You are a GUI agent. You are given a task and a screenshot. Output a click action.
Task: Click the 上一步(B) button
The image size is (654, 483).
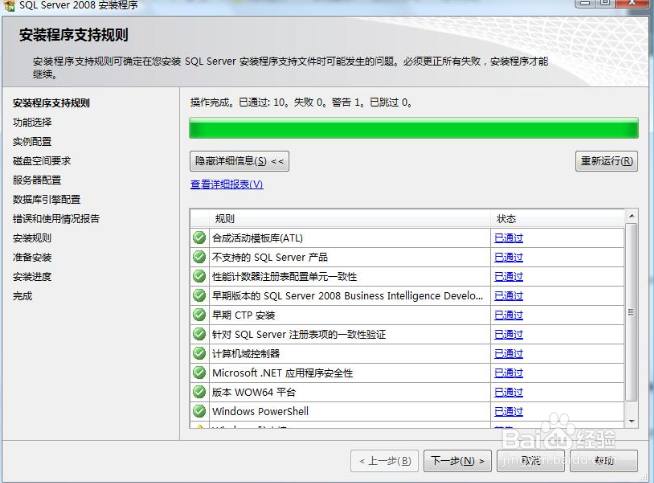pyautogui.click(x=385, y=461)
